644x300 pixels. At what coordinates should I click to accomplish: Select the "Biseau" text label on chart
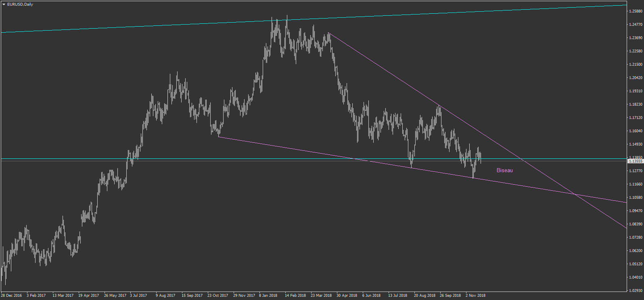pyautogui.click(x=504, y=171)
